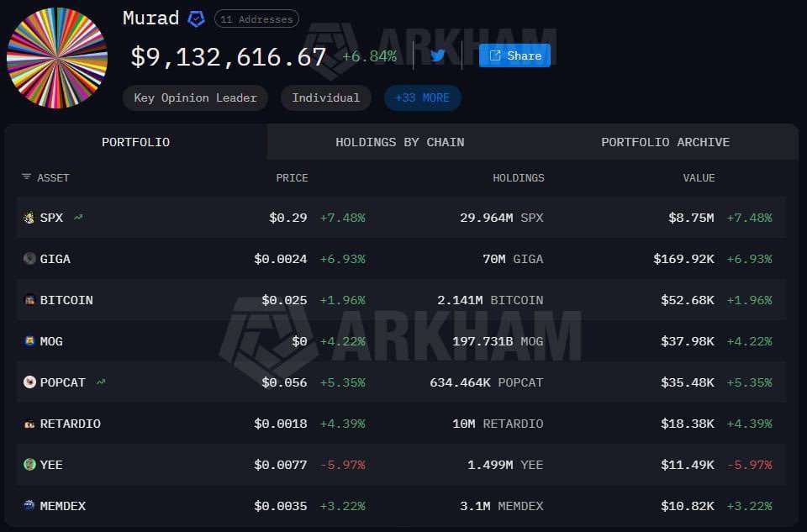Click the colorful pie chart avatar
Screen dimensions: 807x532
point(57,58)
